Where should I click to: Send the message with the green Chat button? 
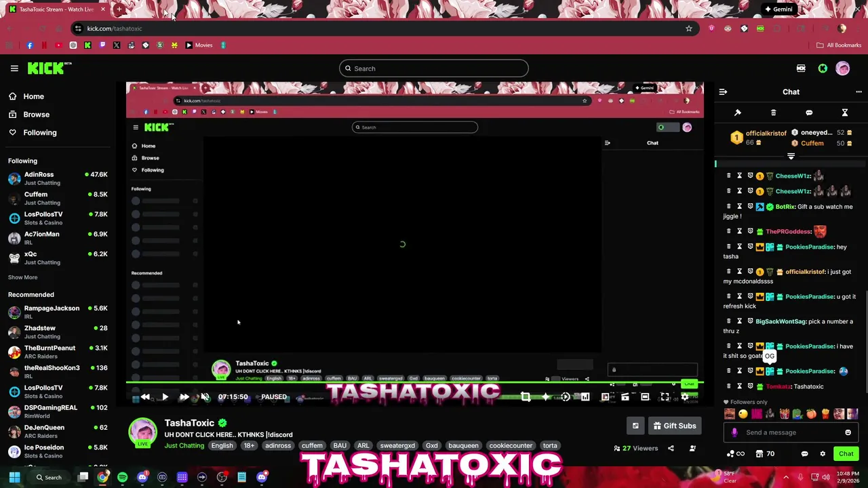coord(846,453)
